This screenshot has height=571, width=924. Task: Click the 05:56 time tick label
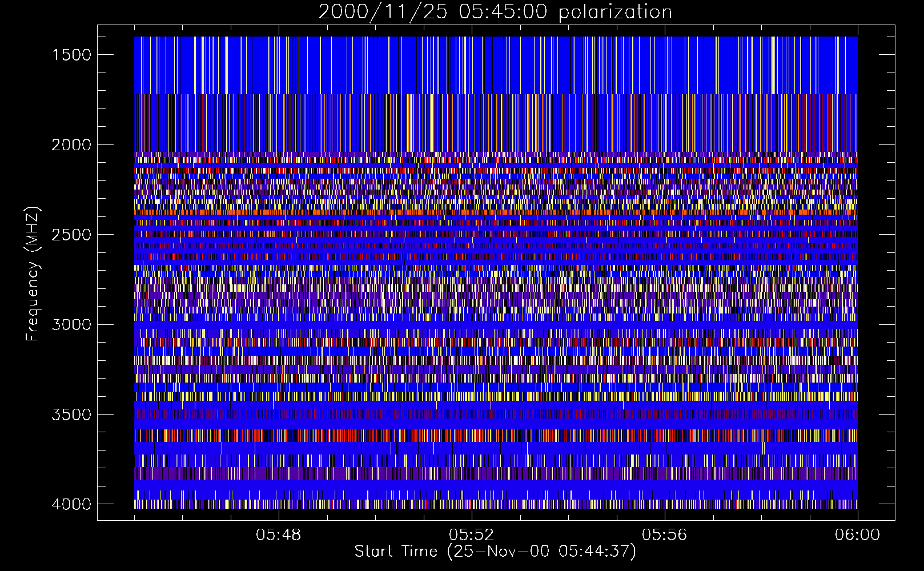pyautogui.click(x=665, y=535)
